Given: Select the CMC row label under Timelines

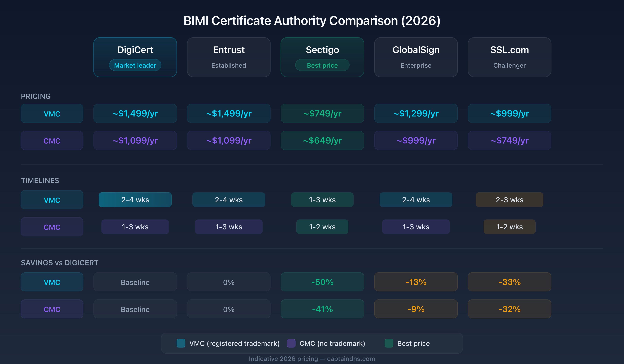Looking at the screenshot, I should (x=52, y=227).
